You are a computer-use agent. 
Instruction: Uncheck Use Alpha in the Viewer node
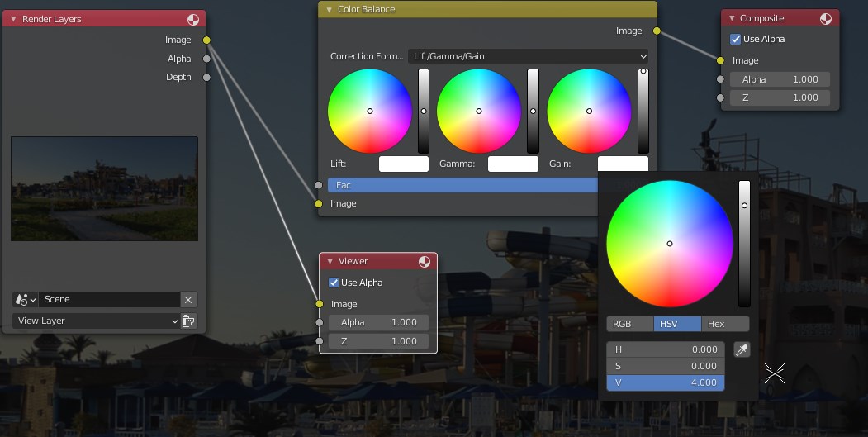coord(334,283)
